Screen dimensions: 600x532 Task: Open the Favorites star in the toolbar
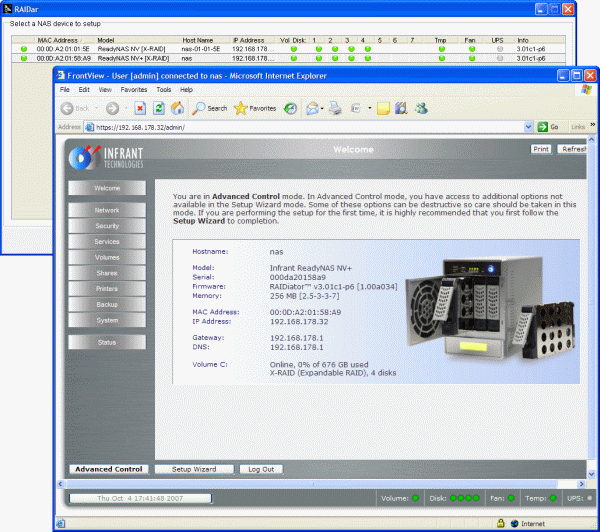pos(255,109)
